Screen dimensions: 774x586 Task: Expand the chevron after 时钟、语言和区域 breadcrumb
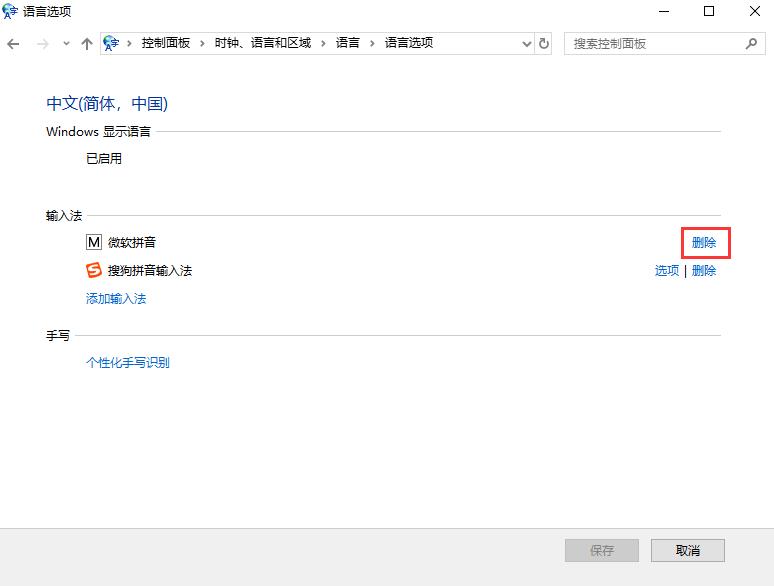click(323, 44)
